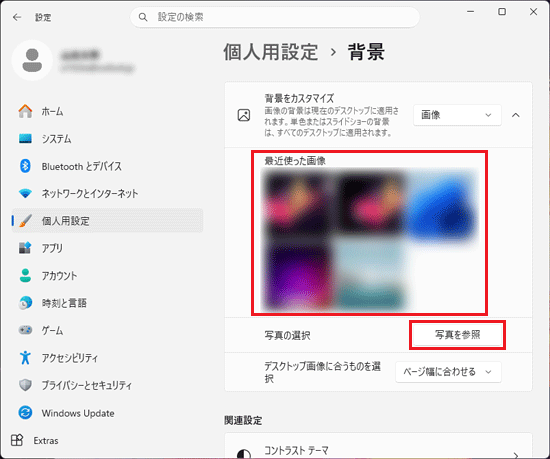Open the 画像 background type dropdown
This screenshot has width=550, height=459.
457,115
